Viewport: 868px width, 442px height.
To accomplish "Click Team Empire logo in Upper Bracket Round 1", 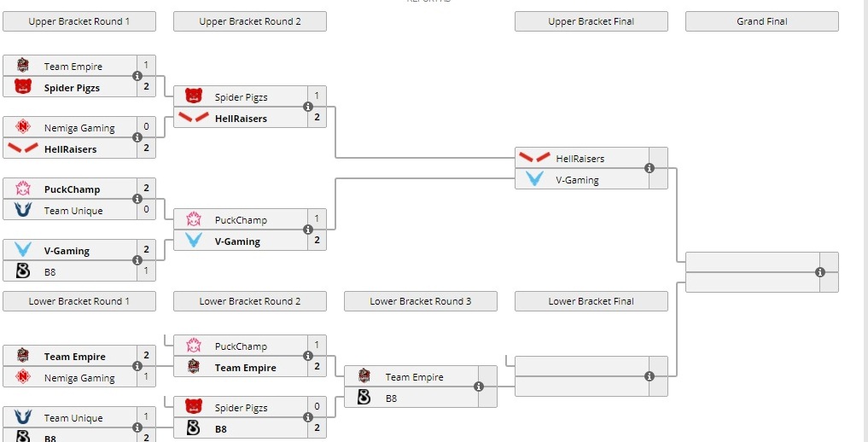I will pos(23,66).
